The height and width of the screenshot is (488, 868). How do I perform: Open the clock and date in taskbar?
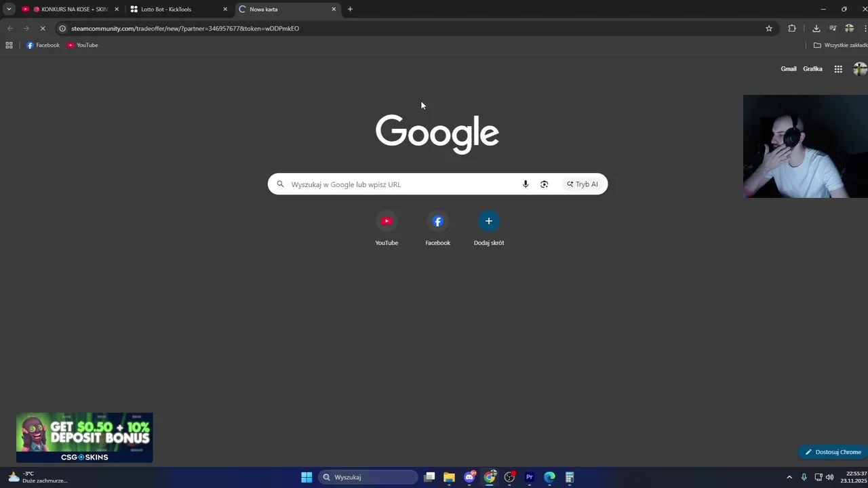854,477
